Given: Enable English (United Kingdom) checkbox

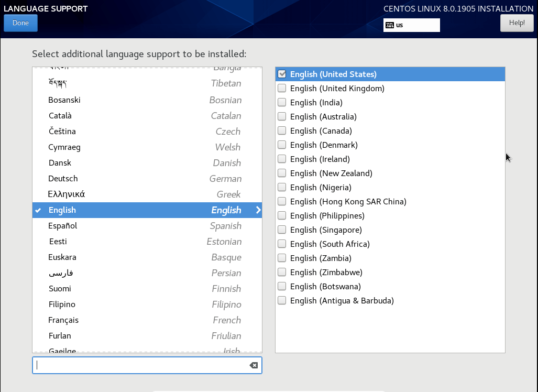Looking at the screenshot, I should coord(282,88).
